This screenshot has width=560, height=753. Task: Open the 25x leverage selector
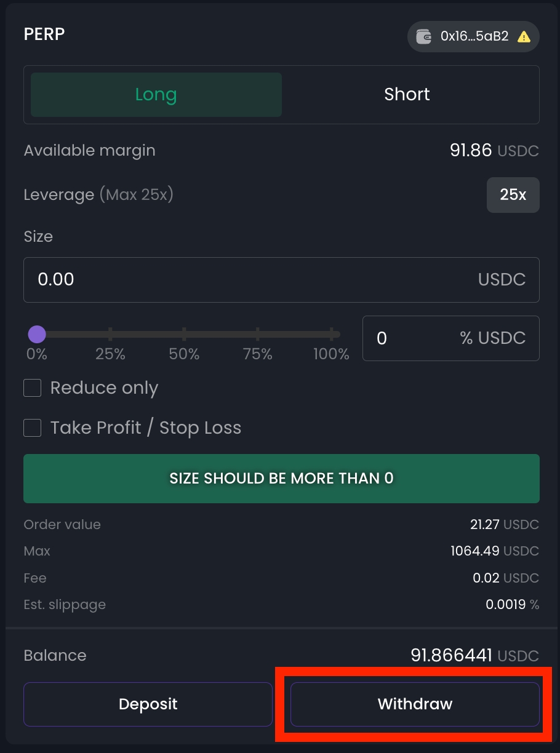pos(513,195)
